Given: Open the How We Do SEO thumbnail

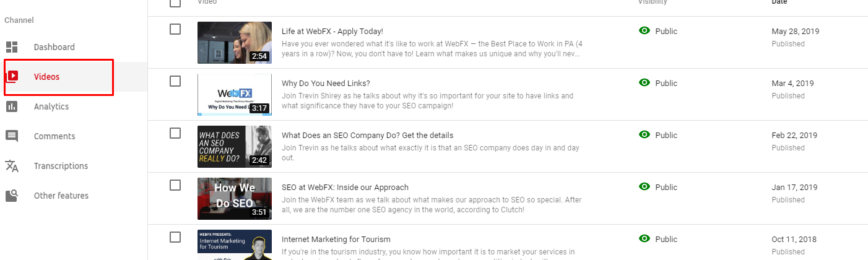Looking at the screenshot, I should click(234, 198).
